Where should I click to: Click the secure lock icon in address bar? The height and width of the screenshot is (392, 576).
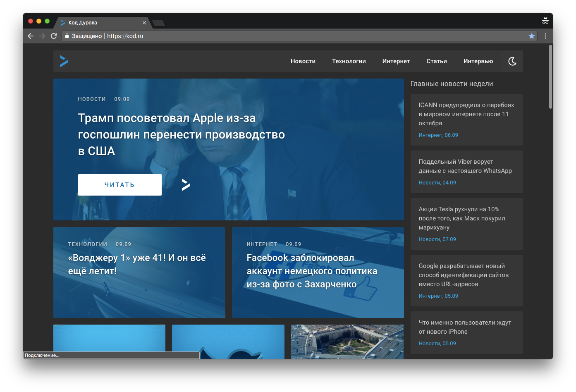click(x=67, y=36)
